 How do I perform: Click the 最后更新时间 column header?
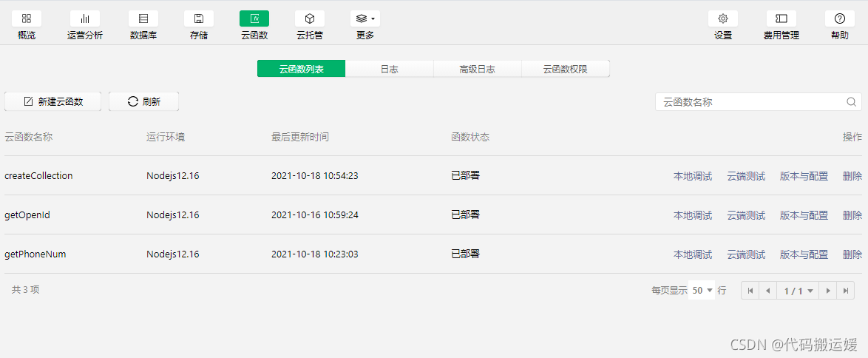(x=300, y=137)
